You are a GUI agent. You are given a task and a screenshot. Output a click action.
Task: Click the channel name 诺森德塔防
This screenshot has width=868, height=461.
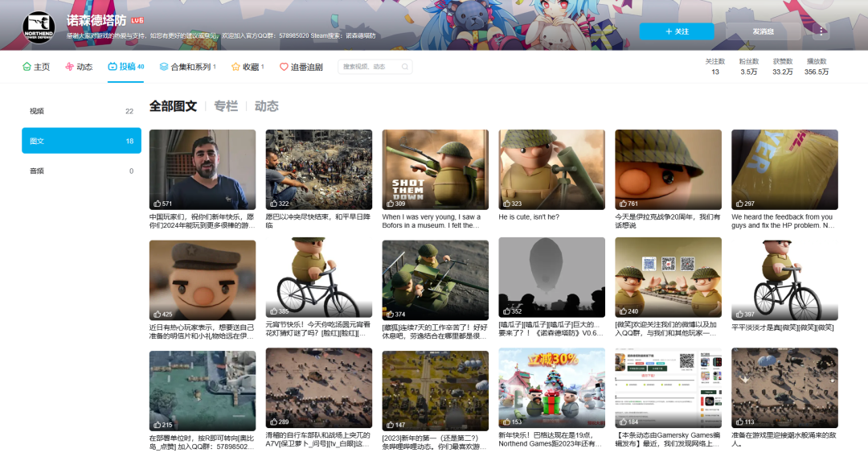[x=96, y=20]
